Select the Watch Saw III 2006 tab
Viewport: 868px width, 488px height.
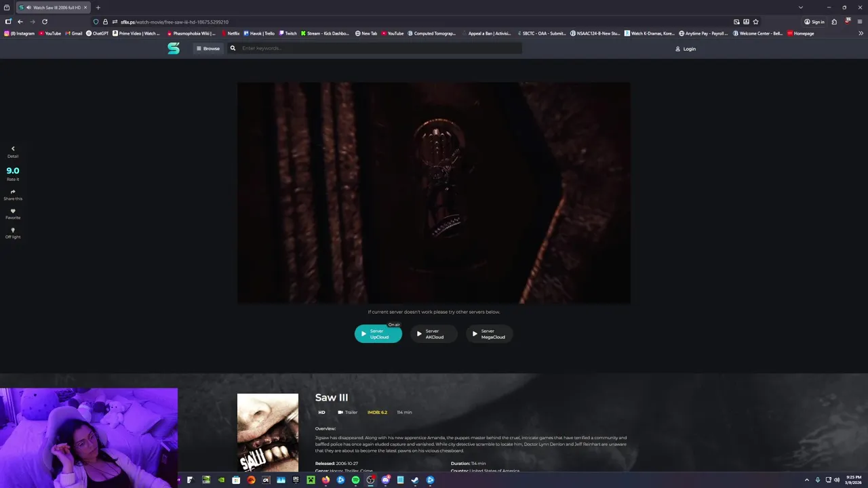53,7
